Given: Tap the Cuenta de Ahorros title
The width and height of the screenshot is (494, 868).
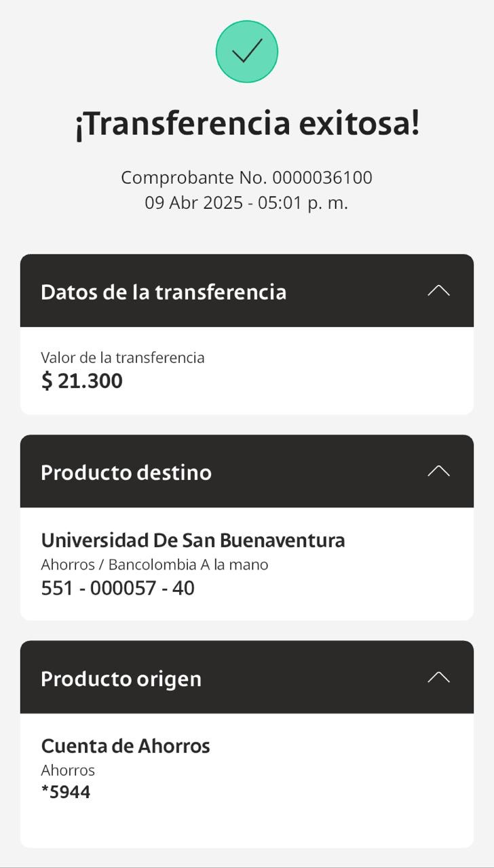Looking at the screenshot, I should click(x=126, y=746).
